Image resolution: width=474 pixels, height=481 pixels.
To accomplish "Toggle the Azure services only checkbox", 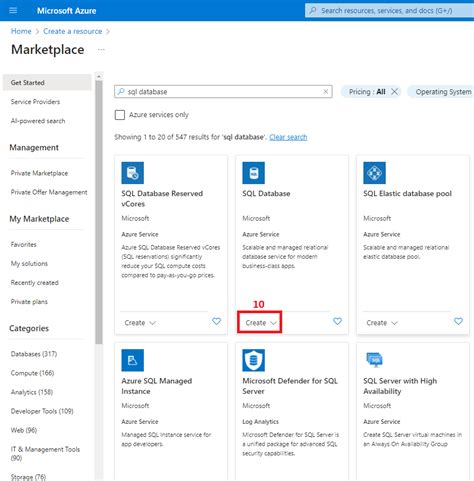I will (120, 115).
